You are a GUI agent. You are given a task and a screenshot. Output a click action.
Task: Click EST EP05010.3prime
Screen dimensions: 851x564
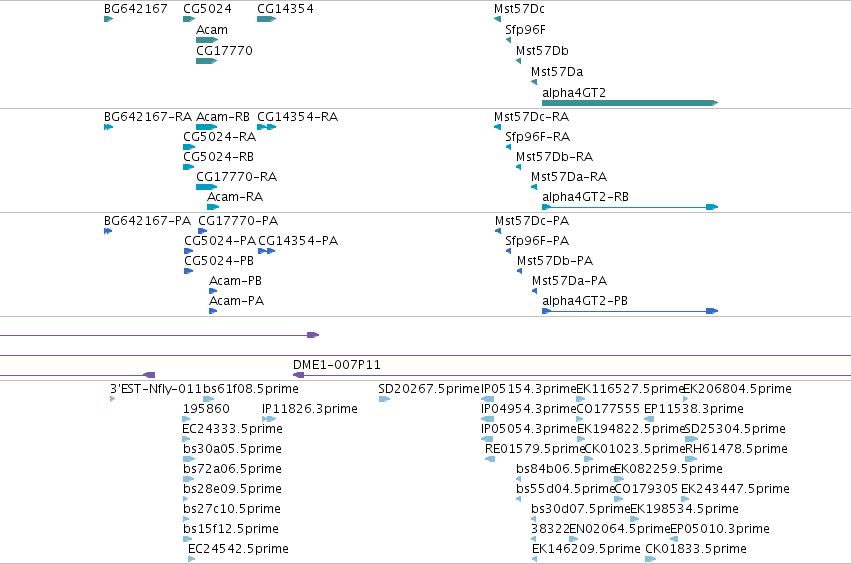pyautogui.click(x=720, y=529)
